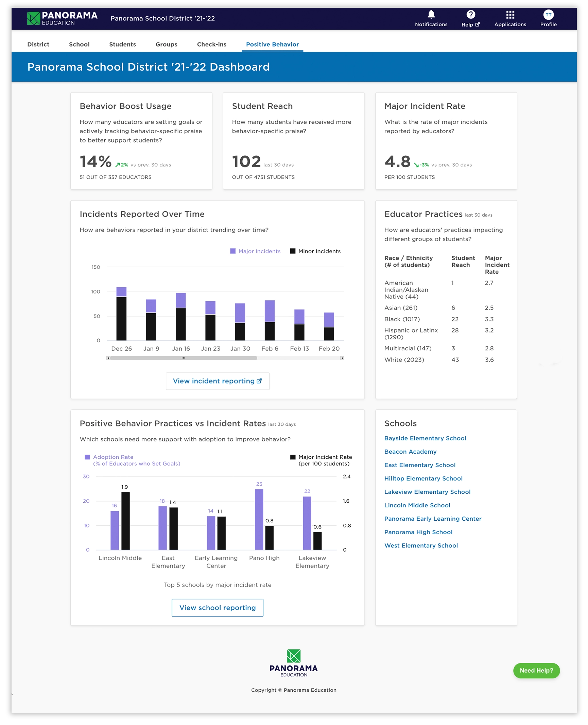This screenshot has height=725, width=588.
Task: Switch to the Check-ins tab
Action: click(211, 45)
